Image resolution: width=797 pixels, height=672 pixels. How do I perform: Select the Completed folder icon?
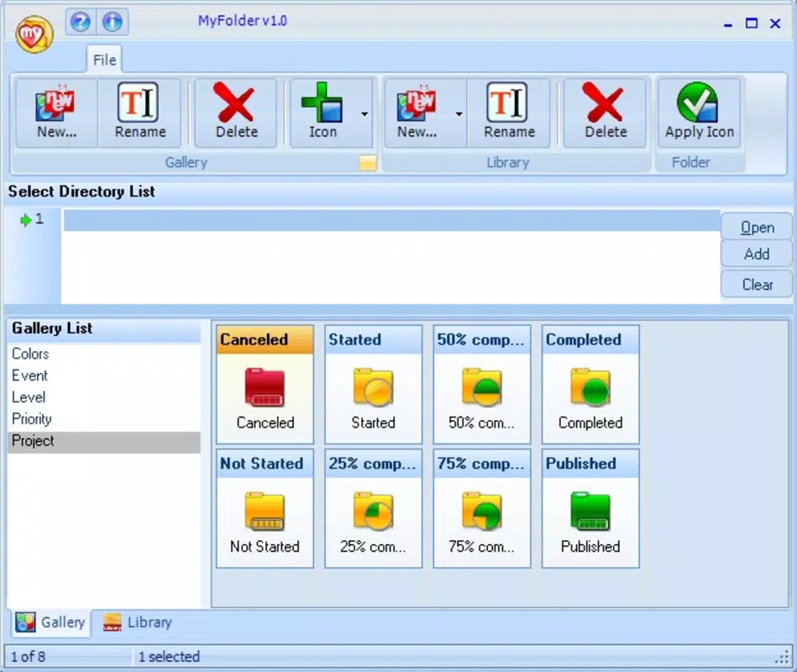[x=590, y=388]
